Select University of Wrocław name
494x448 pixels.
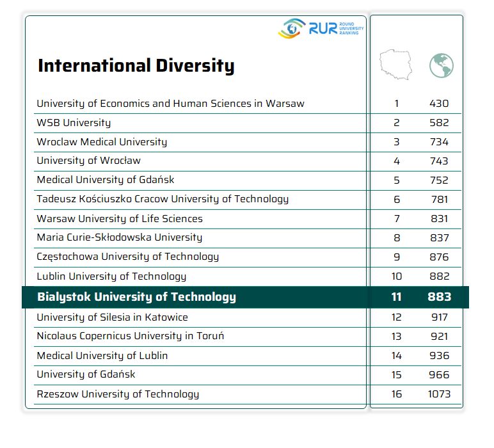(88, 161)
